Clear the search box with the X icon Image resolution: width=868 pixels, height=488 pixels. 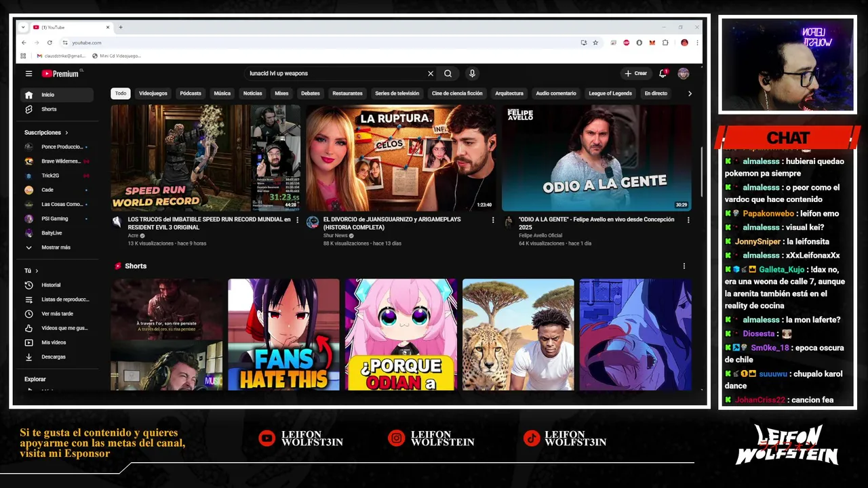430,73
